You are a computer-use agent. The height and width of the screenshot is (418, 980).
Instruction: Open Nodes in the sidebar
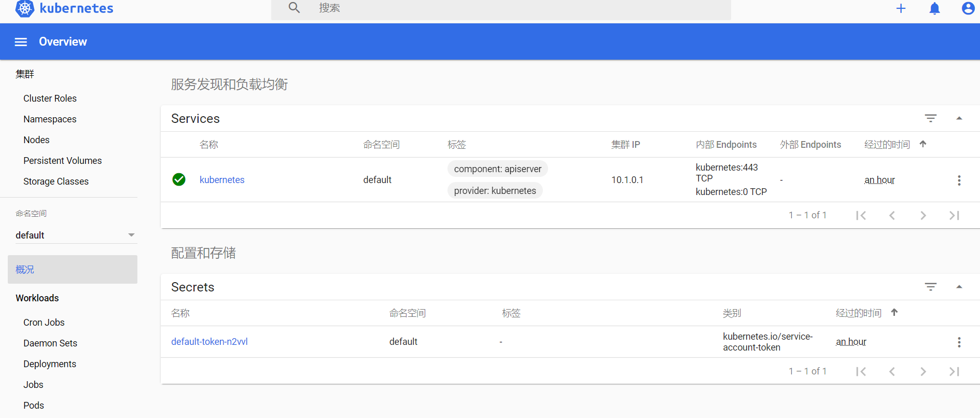pyautogui.click(x=36, y=140)
